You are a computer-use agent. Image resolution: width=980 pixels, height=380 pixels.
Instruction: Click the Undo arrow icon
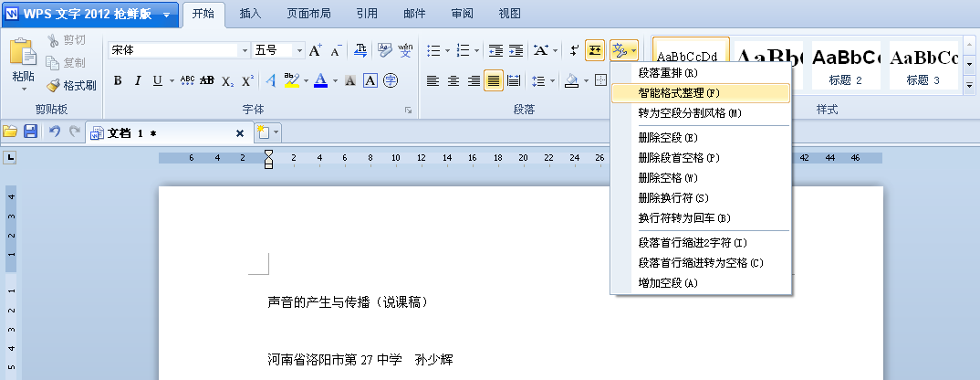(55, 132)
